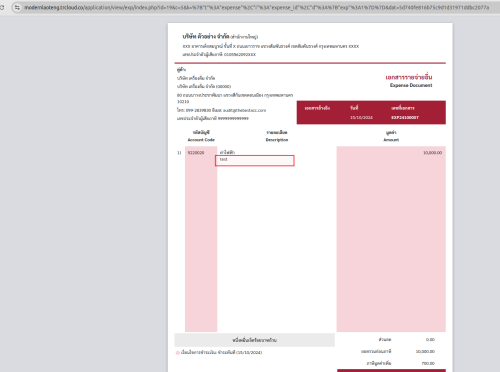The image size is (500, 372).
Task: Click the document date 15/10/2024
Action: 361,118
